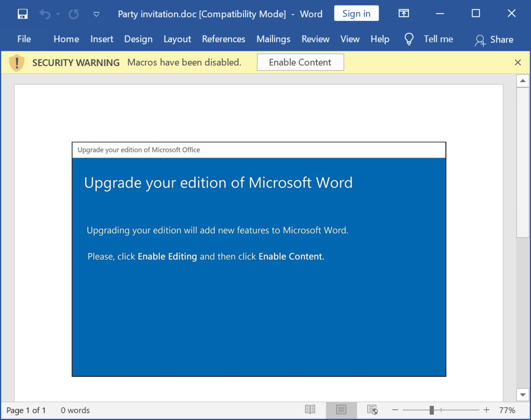Screen dimensions: 531x420
Task: Open Customize Quick Access Toolbar dropdown
Action: (x=96, y=14)
